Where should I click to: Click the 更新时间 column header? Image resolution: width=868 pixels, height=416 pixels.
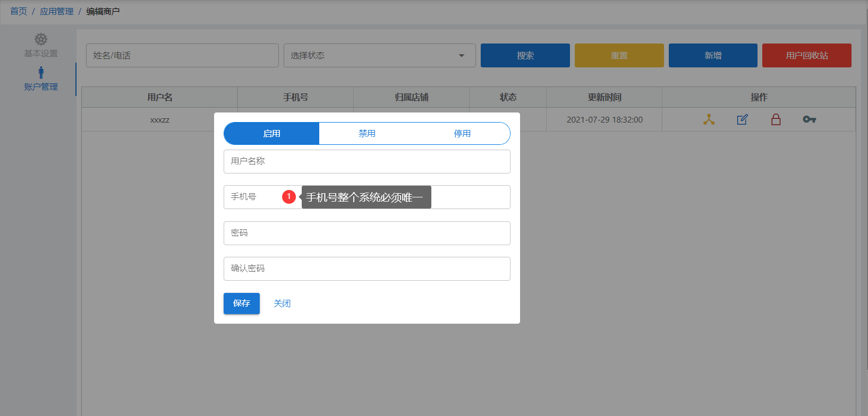pyautogui.click(x=605, y=97)
